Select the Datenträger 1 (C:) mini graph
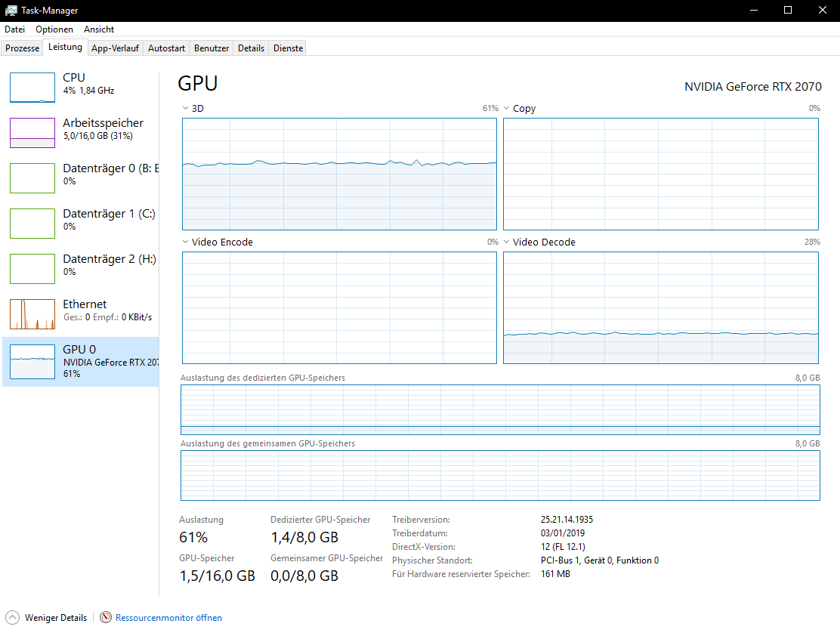Image resolution: width=840 pixels, height=636 pixels. pos(32,224)
